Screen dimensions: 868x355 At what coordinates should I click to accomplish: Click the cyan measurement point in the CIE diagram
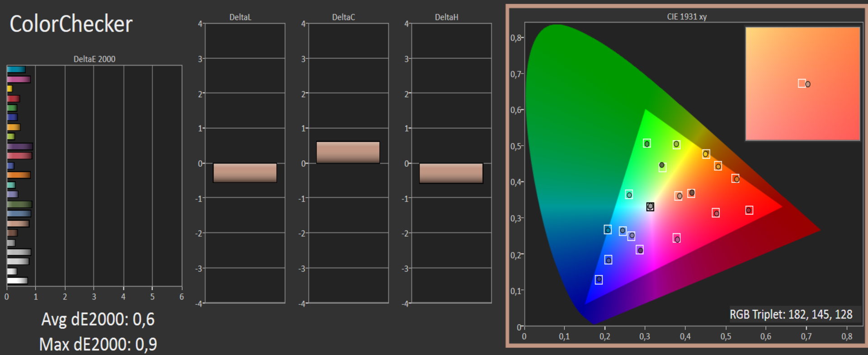click(x=608, y=230)
